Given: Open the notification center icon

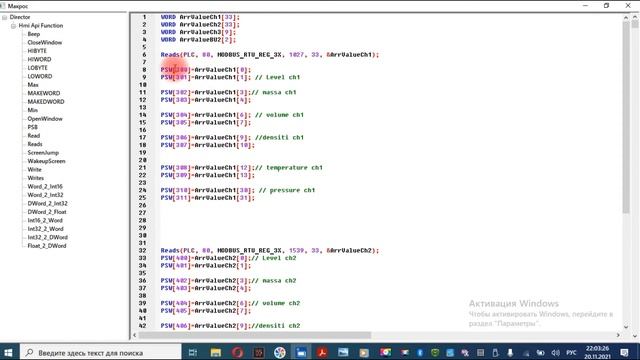Looking at the screenshot, I should pos(624,352).
